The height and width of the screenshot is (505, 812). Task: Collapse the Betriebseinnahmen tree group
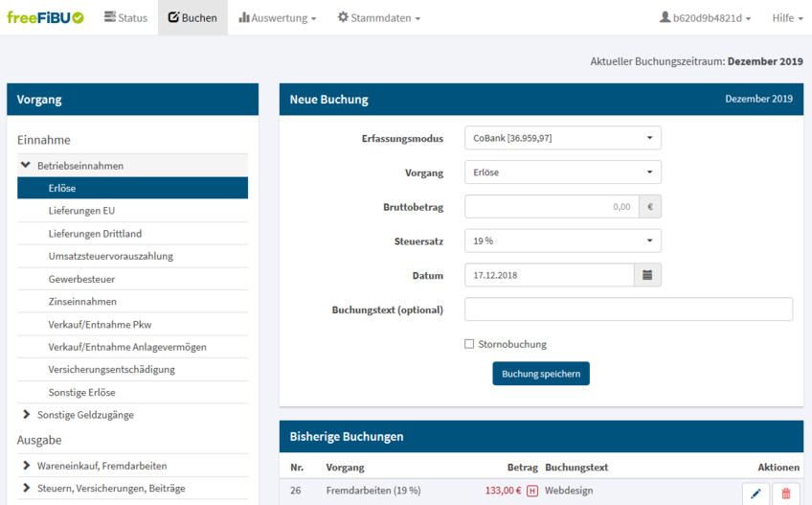pyautogui.click(x=25, y=166)
